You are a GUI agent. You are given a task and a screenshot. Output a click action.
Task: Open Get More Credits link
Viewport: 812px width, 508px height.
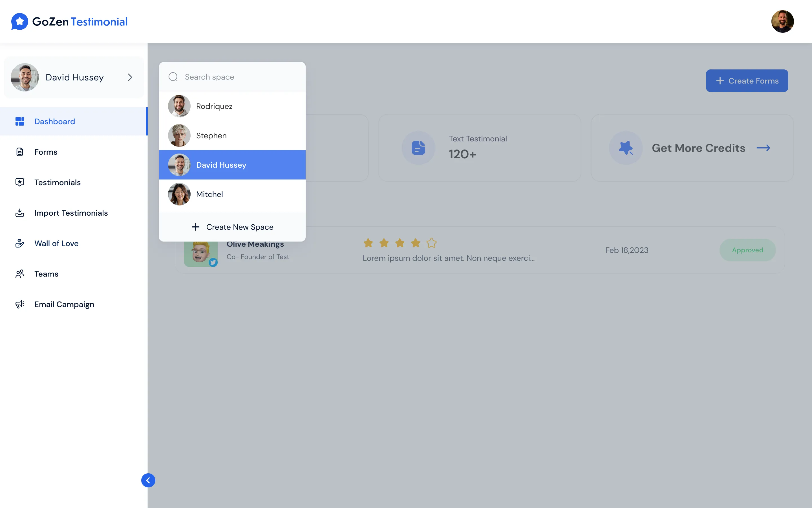click(x=692, y=148)
